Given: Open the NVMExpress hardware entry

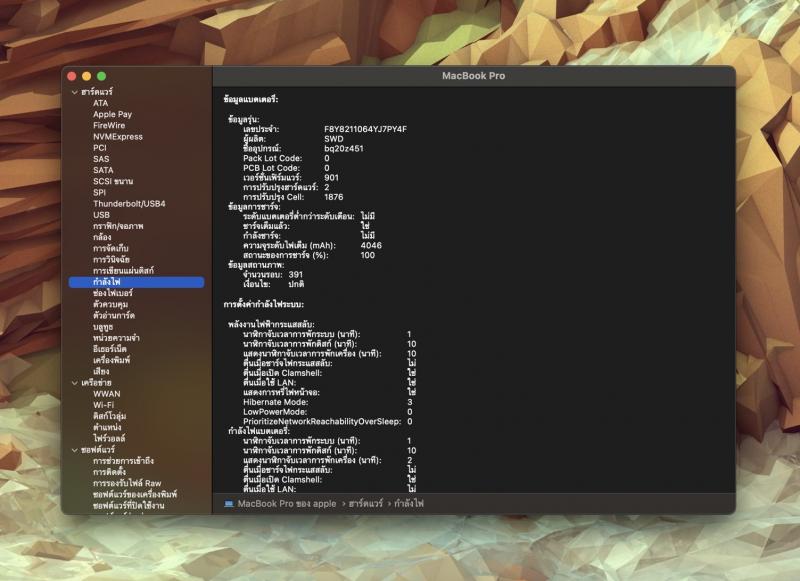Looking at the screenshot, I should [x=117, y=137].
